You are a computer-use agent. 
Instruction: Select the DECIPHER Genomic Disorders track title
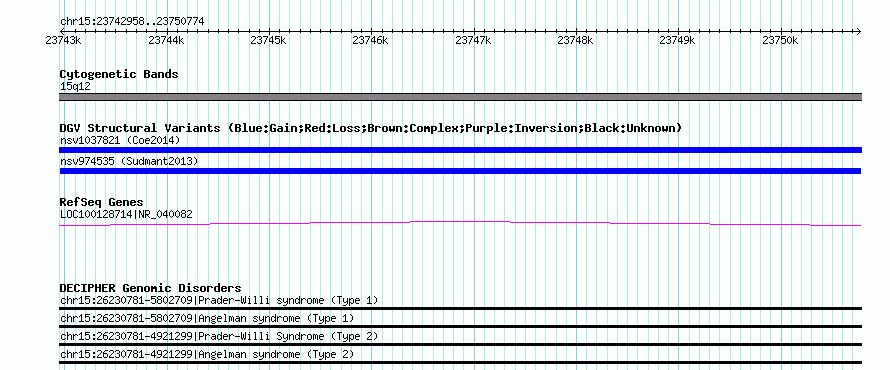(x=150, y=288)
